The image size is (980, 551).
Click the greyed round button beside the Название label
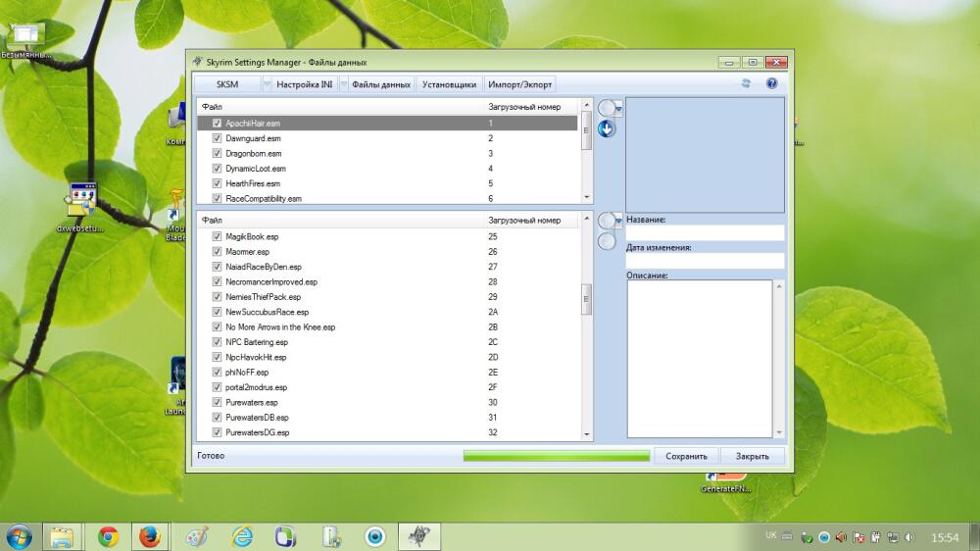click(x=606, y=221)
